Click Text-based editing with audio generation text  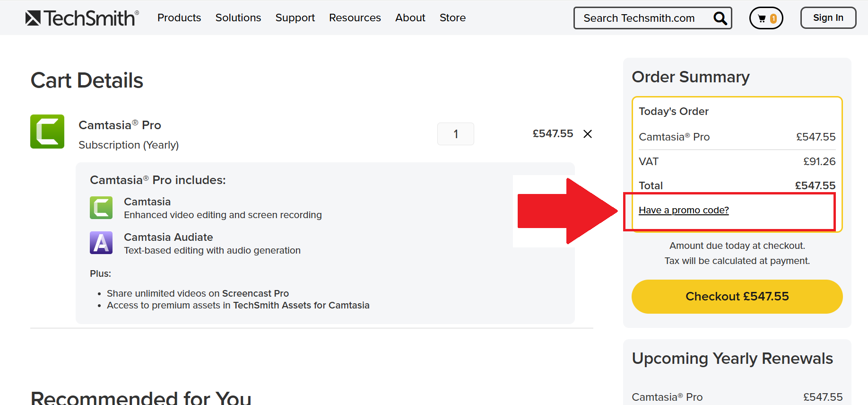tap(212, 250)
